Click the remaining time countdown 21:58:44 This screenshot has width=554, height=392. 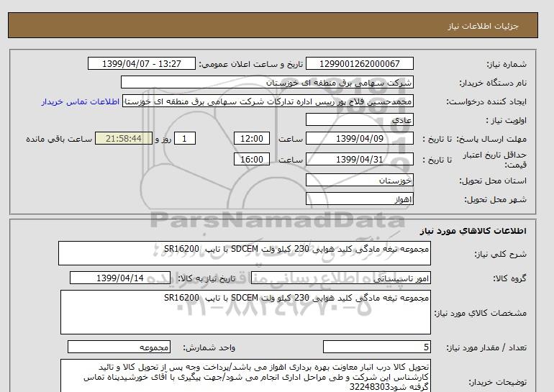[x=123, y=139]
